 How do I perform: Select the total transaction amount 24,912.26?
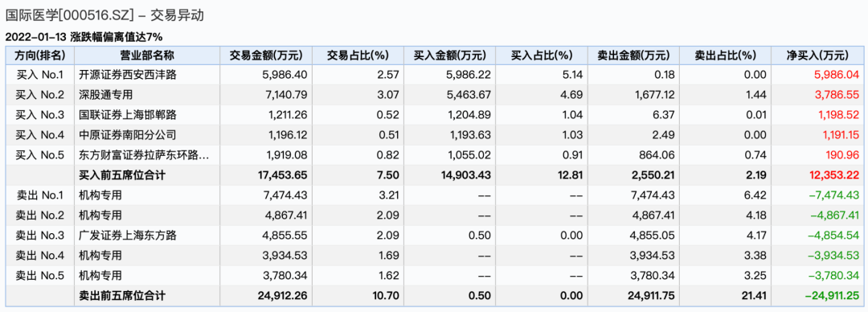click(x=283, y=297)
